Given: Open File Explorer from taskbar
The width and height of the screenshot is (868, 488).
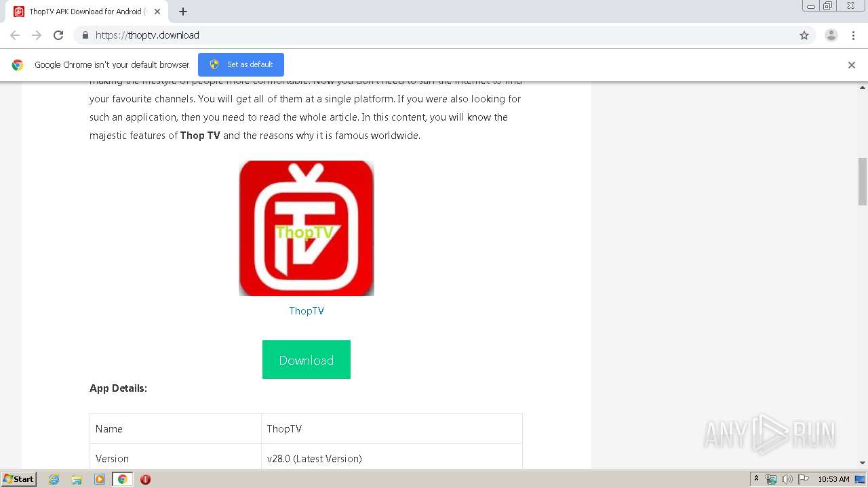Looking at the screenshot, I should tap(77, 479).
